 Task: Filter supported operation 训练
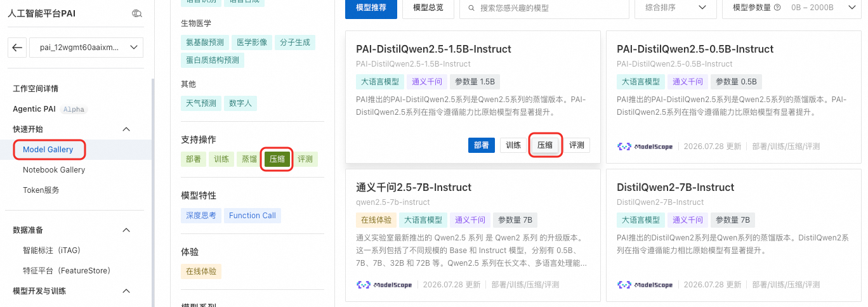(x=221, y=159)
